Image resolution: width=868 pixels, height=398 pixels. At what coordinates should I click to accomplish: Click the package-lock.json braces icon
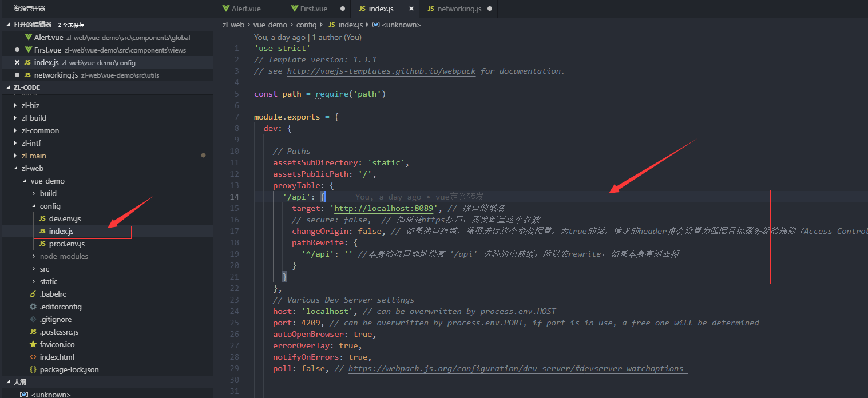coord(33,369)
